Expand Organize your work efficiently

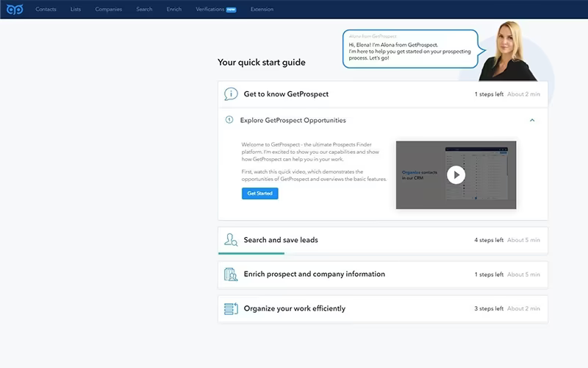382,308
